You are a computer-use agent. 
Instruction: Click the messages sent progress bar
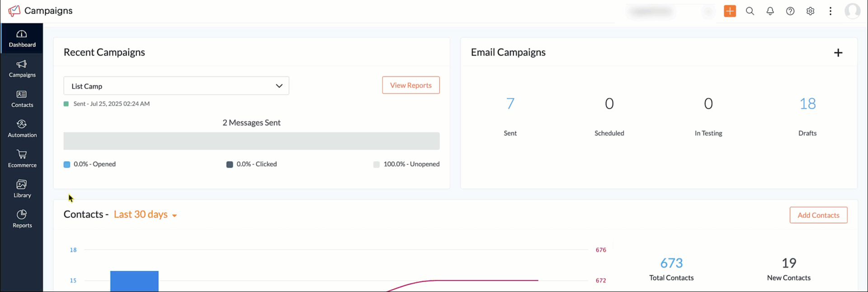coord(251,141)
